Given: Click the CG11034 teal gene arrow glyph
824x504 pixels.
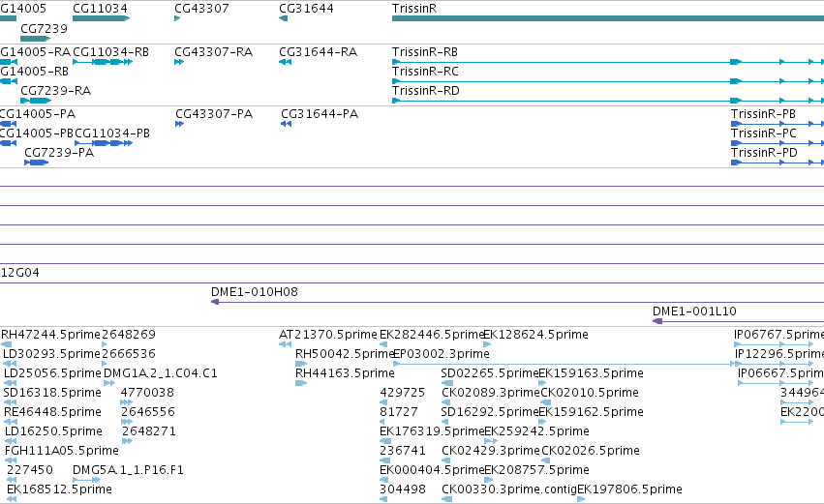Looking at the screenshot, I should click(101, 18).
